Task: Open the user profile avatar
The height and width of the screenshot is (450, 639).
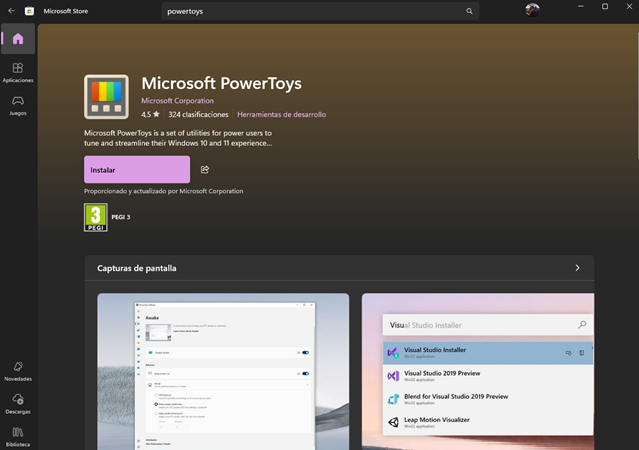Action: (x=532, y=10)
